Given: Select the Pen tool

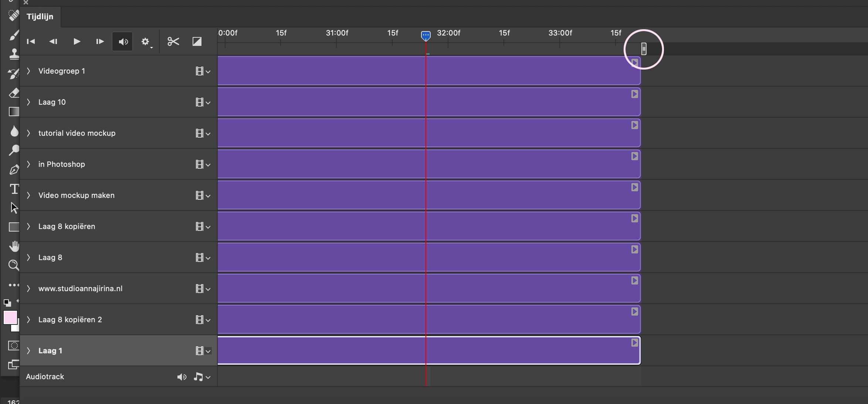Looking at the screenshot, I should click(x=14, y=169).
